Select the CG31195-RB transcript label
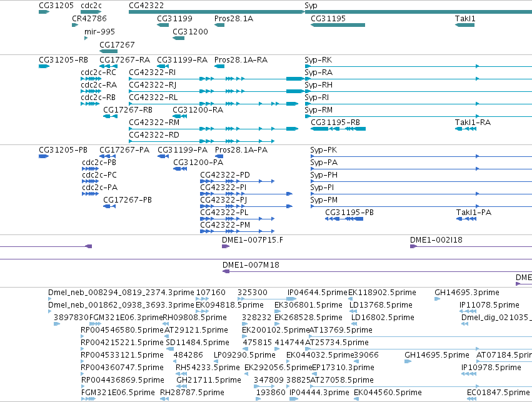Screen dimensions: 532x402 pyautogui.click(x=335, y=123)
